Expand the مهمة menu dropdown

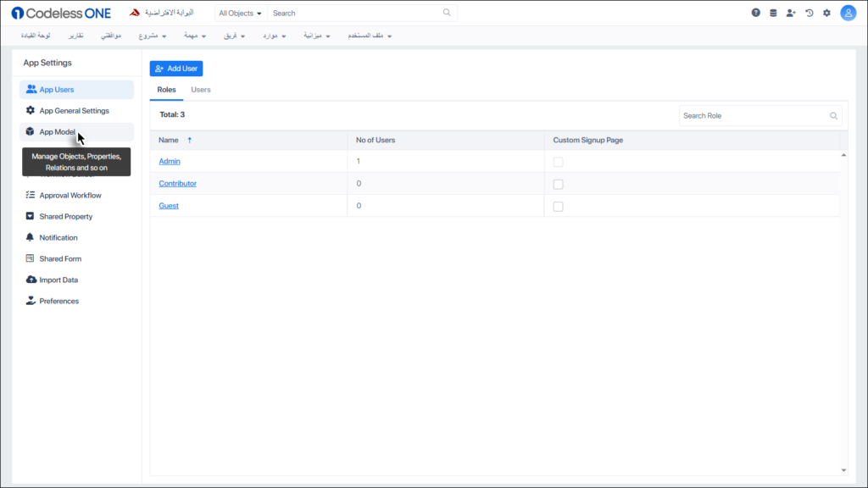[x=195, y=36]
